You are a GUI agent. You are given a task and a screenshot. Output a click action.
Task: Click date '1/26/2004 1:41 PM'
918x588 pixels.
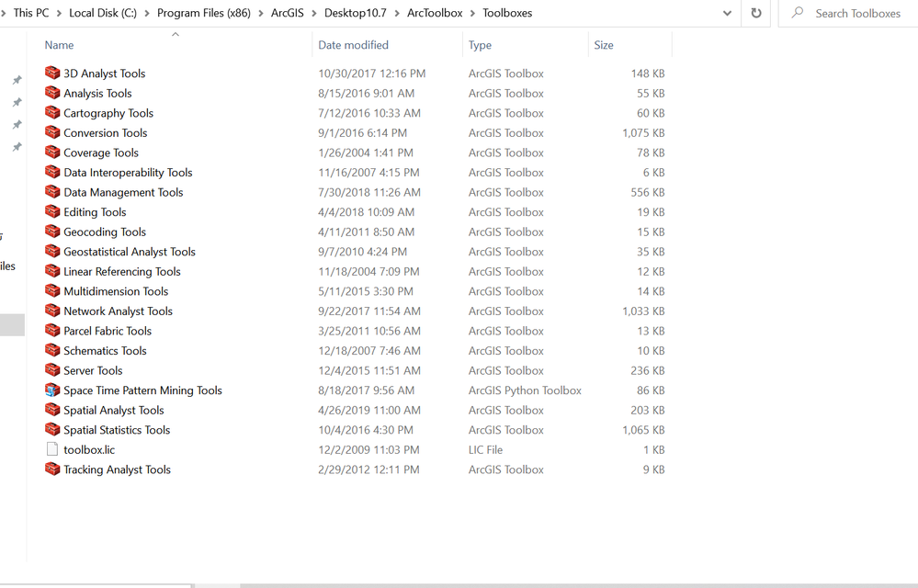pos(366,153)
